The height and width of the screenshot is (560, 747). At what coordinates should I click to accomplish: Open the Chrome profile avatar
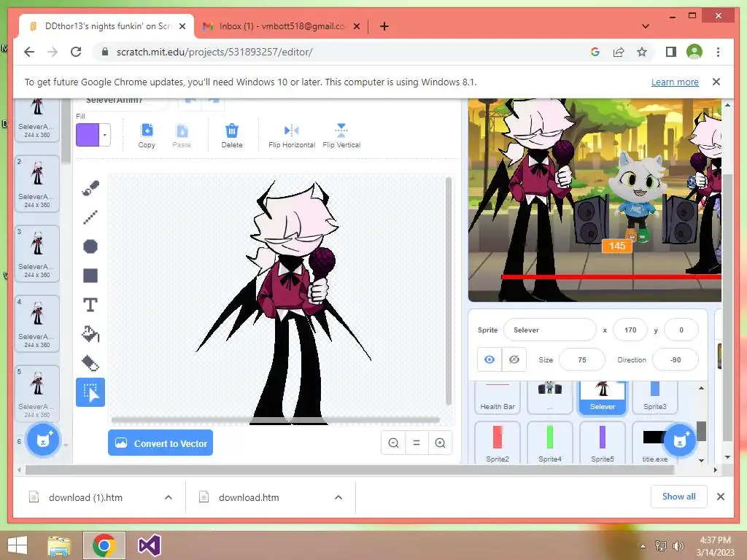(694, 52)
